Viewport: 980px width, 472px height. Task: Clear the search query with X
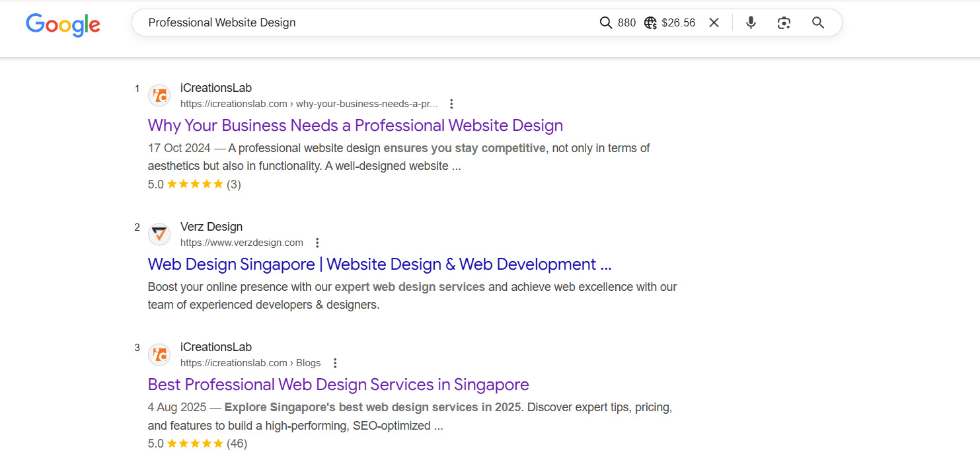[714, 23]
